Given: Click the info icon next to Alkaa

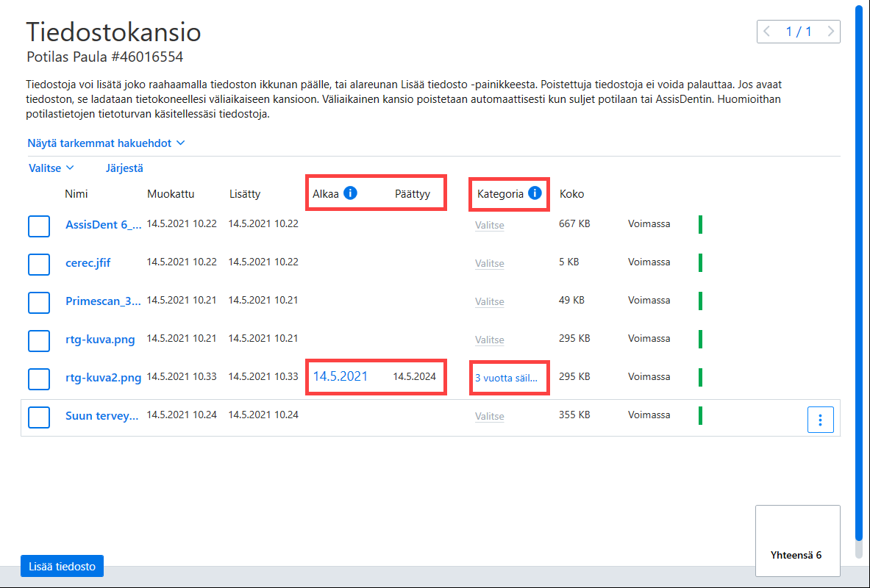Looking at the screenshot, I should (350, 193).
